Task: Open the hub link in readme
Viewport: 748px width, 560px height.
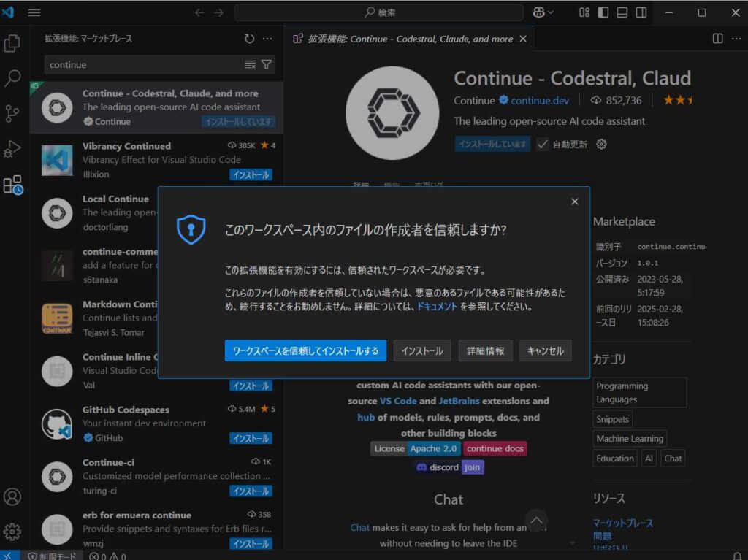Action: pos(366,418)
